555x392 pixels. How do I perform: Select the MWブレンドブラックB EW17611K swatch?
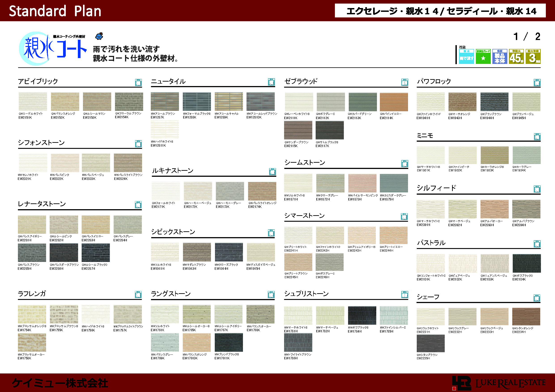(229, 342)
